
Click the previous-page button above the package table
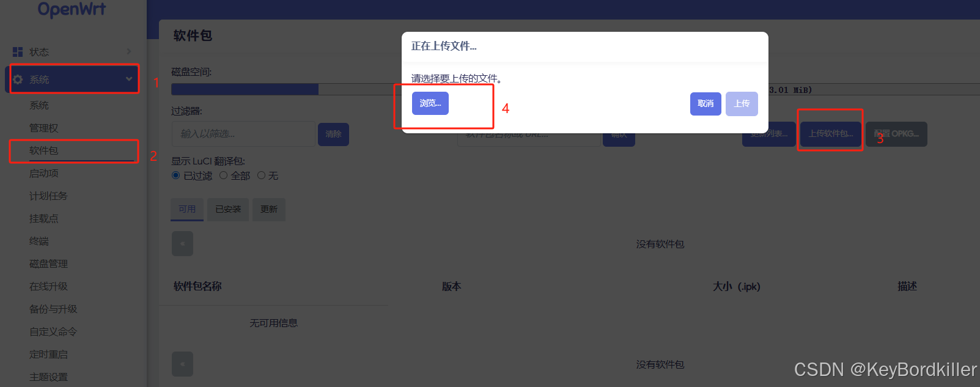point(182,243)
